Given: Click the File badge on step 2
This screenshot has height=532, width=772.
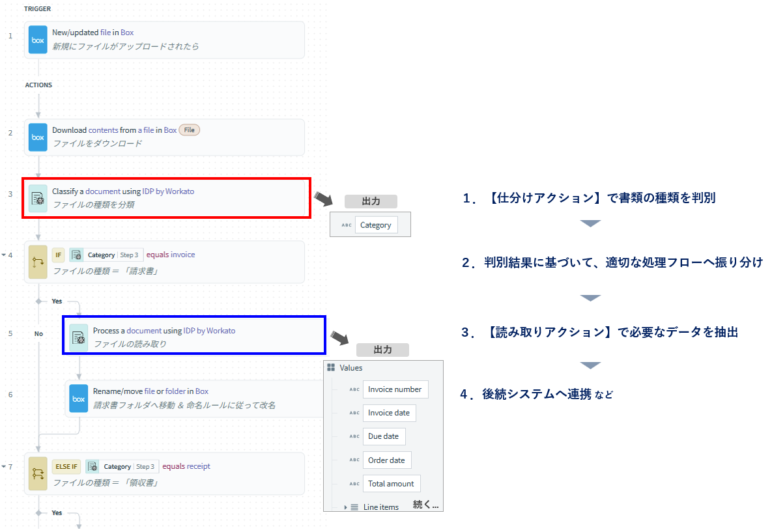Looking at the screenshot, I should pos(189,130).
